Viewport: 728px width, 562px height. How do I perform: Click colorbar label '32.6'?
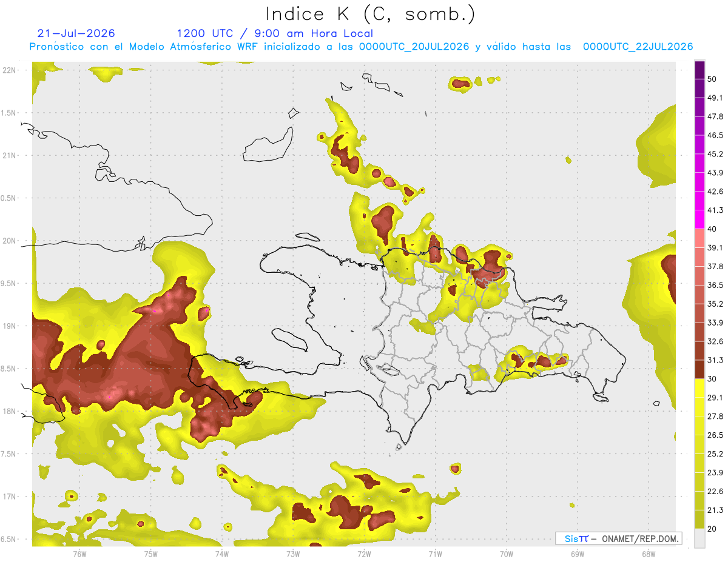point(715,341)
